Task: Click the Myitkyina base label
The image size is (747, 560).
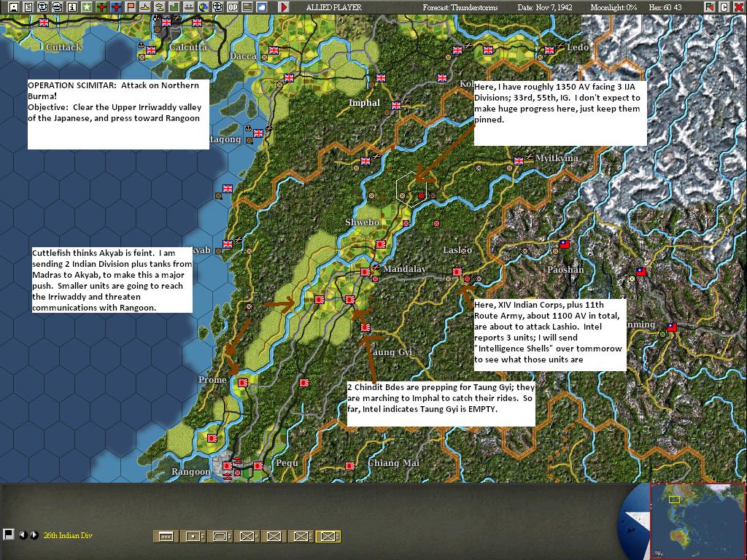Action: 557,157
